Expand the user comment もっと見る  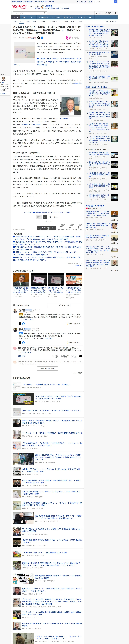(27, 352)
